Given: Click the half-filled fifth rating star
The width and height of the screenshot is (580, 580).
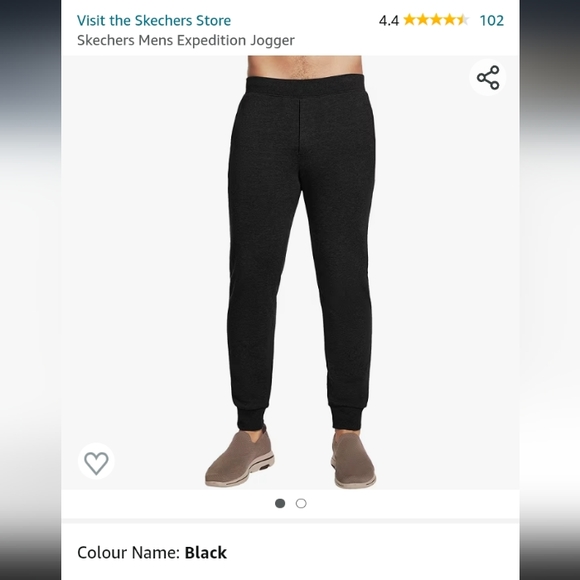Looking at the screenshot, I should pyautogui.click(x=463, y=20).
